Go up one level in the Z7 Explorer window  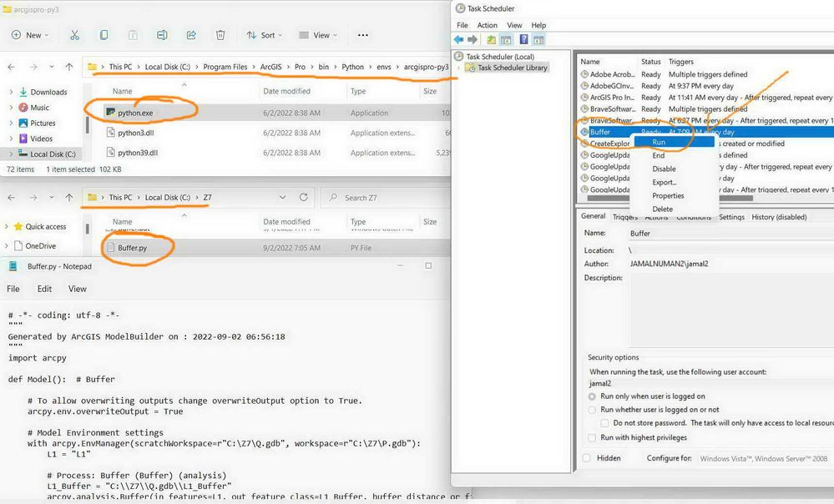(x=69, y=197)
